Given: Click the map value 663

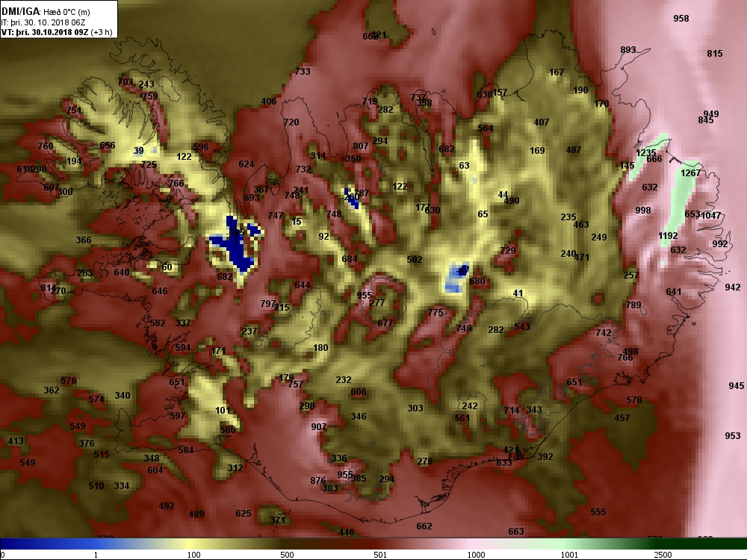Looking at the screenshot, I should tap(516, 531).
